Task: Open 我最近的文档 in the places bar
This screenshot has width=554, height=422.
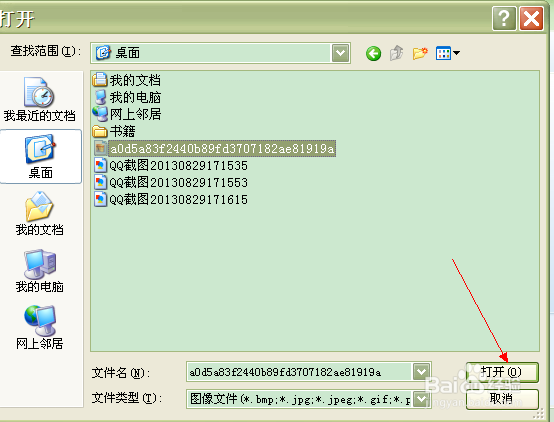Action: [x=40, y=100]
